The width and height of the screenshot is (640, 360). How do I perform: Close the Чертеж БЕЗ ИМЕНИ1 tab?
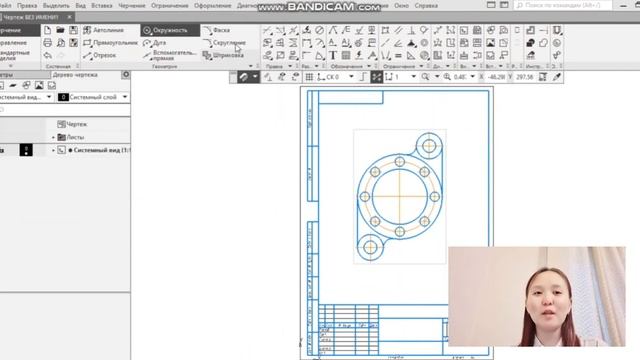(x=69, y=17)
